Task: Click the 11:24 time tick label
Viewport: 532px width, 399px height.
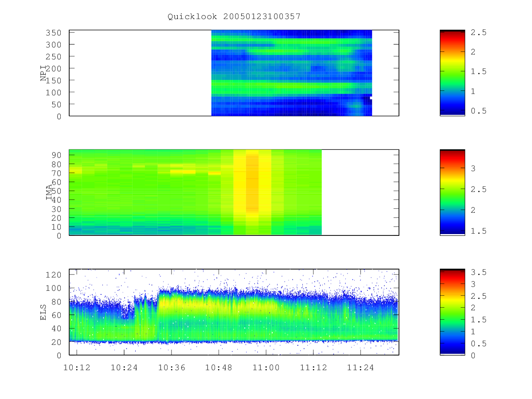Action: tap(360, 368)
